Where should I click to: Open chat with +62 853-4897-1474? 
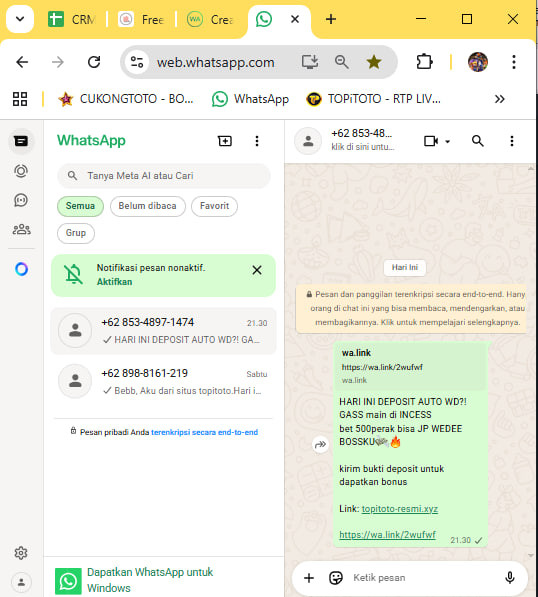pyautogui.click(x=163, y=330)
